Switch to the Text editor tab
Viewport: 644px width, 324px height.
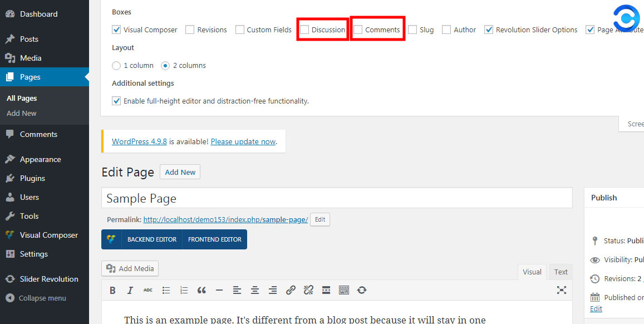[561, 272]
